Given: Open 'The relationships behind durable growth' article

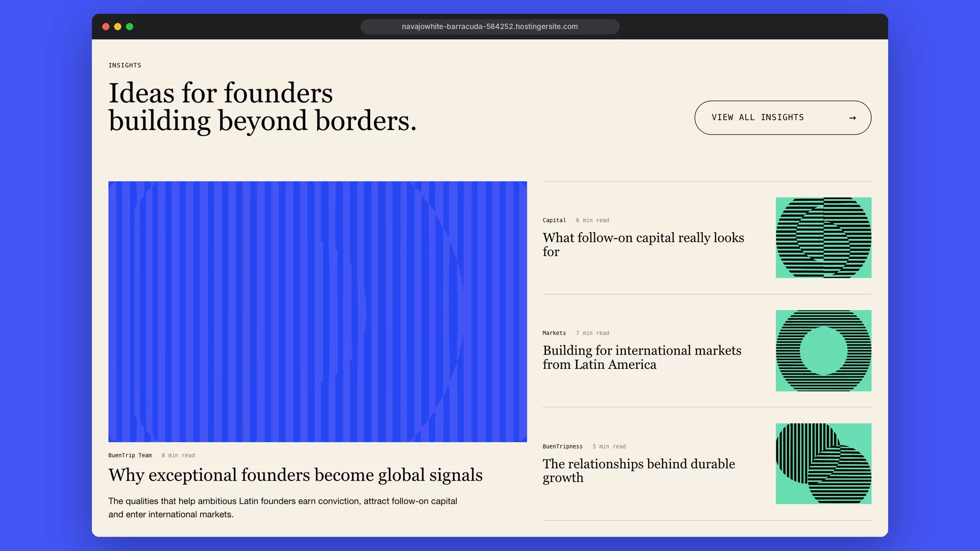Looking at the screenshot, I should (x=639, y=471).
